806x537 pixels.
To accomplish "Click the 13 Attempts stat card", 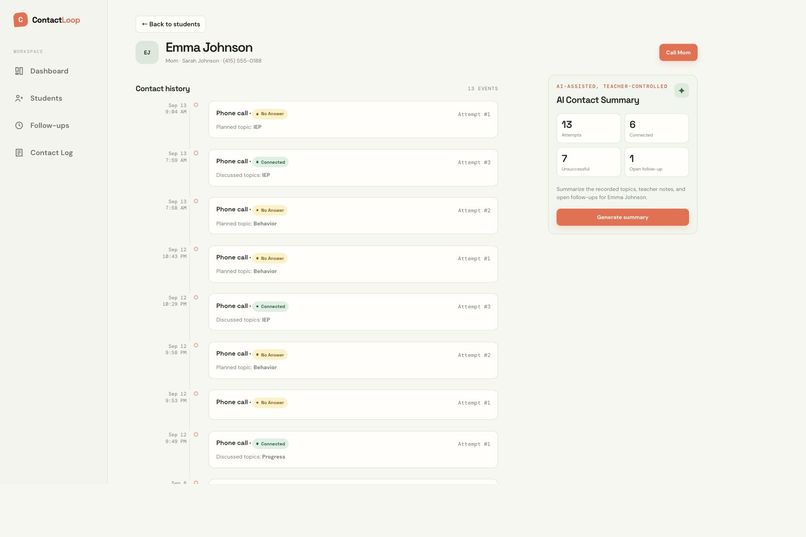I will (589, 128).
